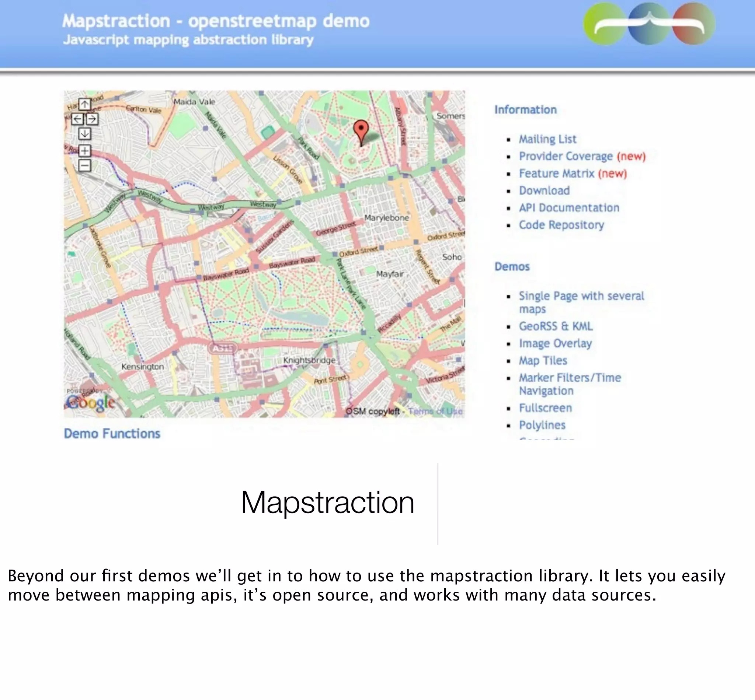Open Provider Coverage link
The image size is (755, 700).
coord(566,156)
